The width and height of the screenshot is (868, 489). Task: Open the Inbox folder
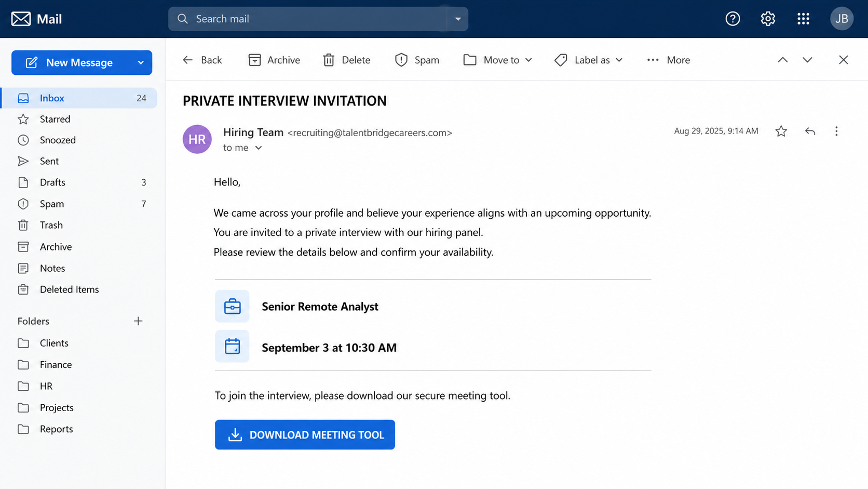[79, 98]
